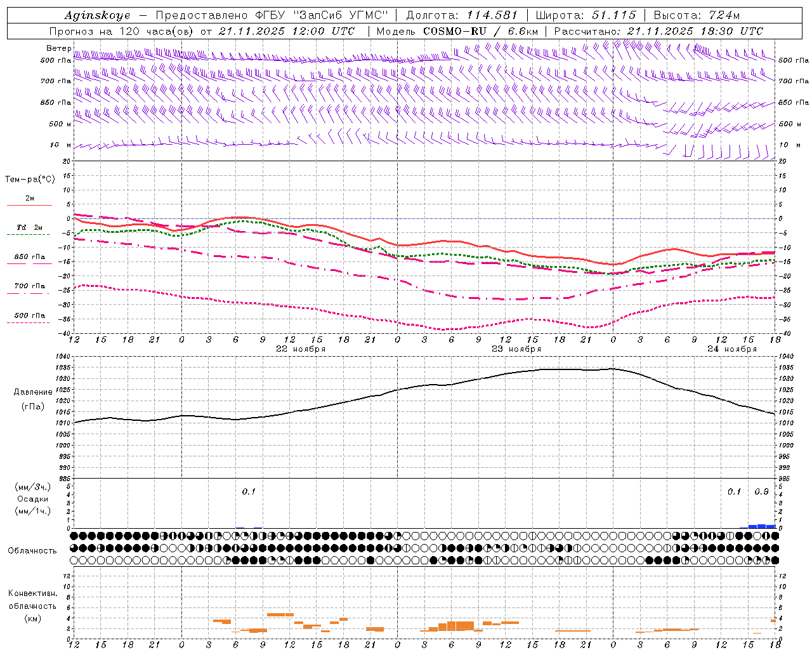Select the 850 гПа temperature legend entry

click(30, 257)
